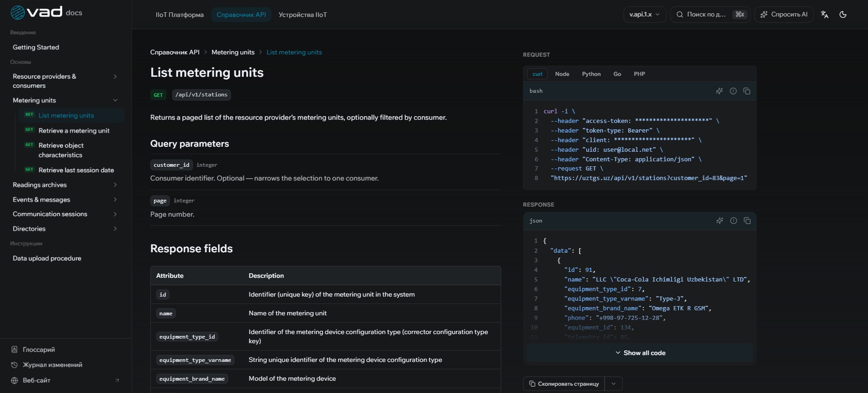Click the page parameter tag

(160, 201)
